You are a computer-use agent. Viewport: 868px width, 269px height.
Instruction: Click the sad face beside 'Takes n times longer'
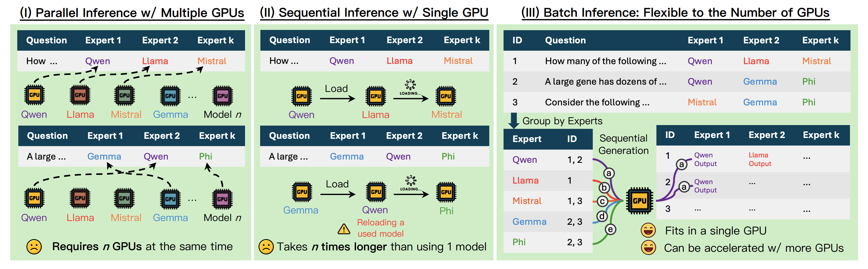[x=266, y=247]
